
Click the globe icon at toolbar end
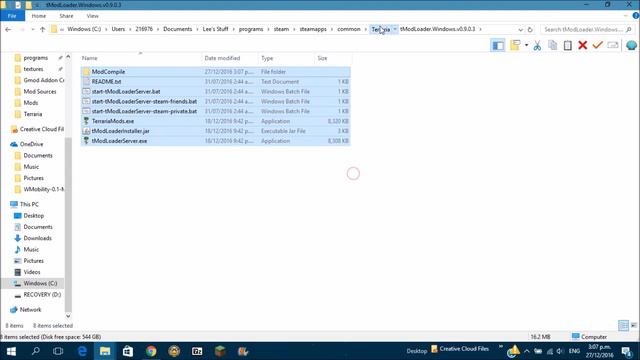[631, 45]
